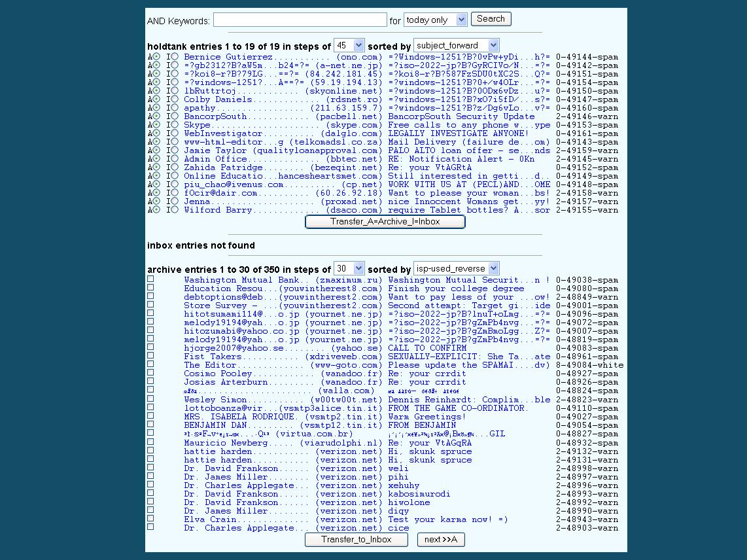Viewport: 747px width, 560px height.
Task: Select Inbox radio for Jamie Taylor row
Action: click(175, 150)
